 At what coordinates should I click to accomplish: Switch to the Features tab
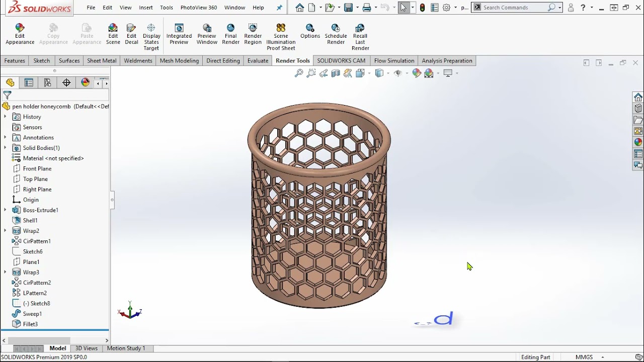[x=15, y=61]
